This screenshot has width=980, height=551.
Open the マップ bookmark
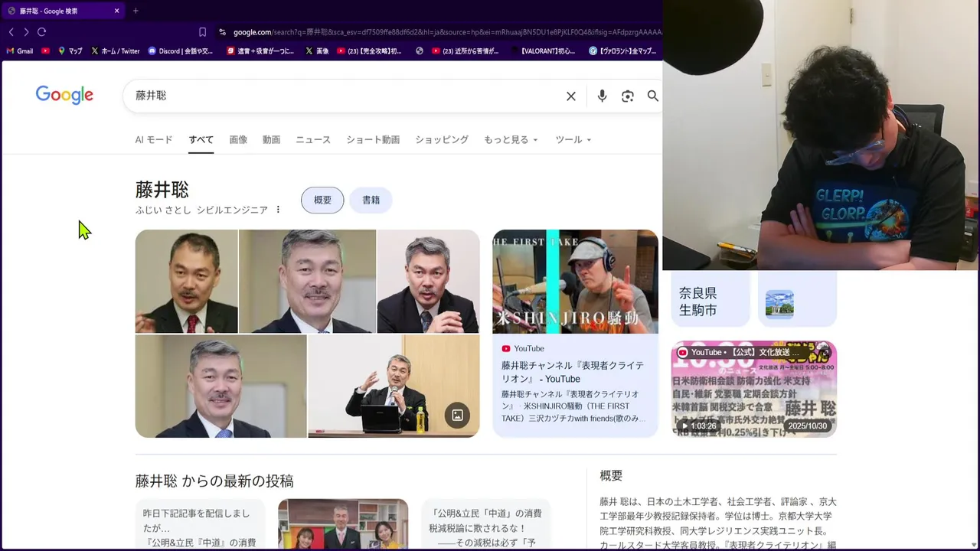[x=70, y=51]
